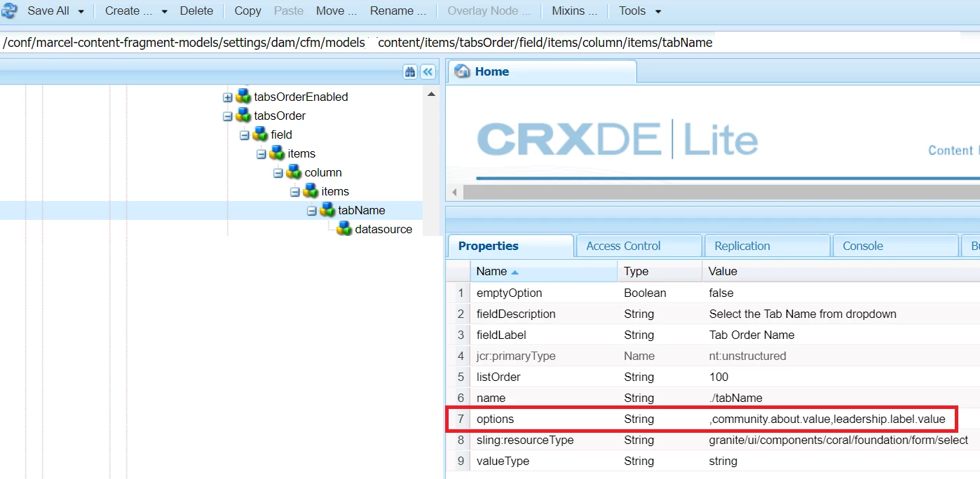980x479 pixels.
Task: Collapse the items node under column
Action: (x=294, y=192)
